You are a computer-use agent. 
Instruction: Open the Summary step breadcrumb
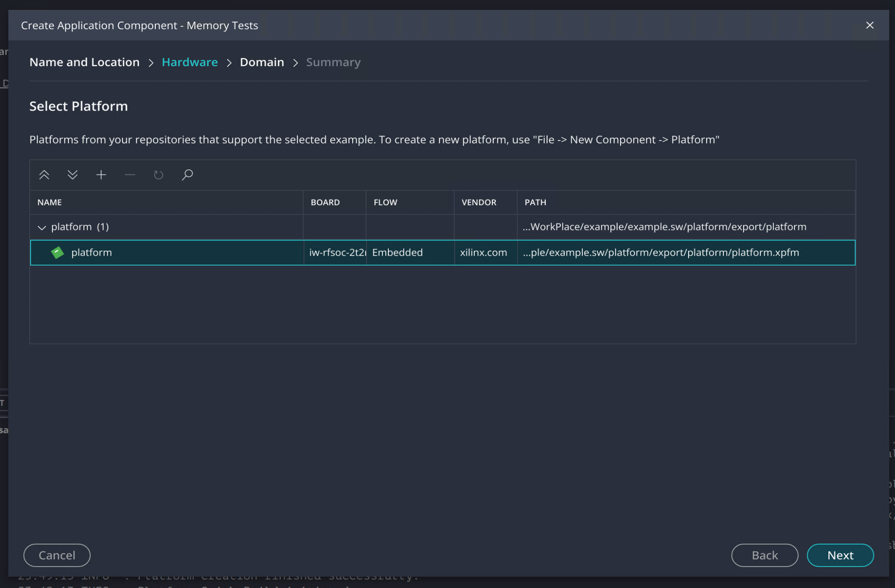(333, 62)
